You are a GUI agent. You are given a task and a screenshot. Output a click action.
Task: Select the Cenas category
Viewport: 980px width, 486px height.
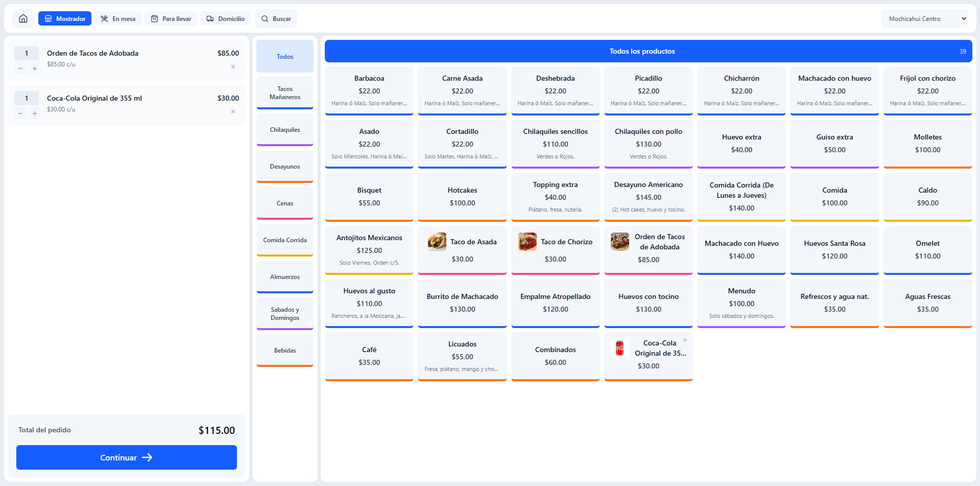285,203
